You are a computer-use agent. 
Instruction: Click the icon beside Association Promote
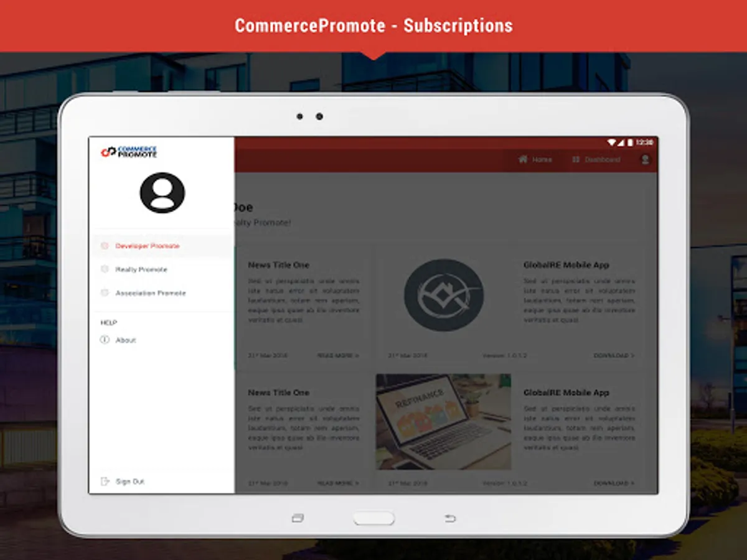(x=105, y=292)
